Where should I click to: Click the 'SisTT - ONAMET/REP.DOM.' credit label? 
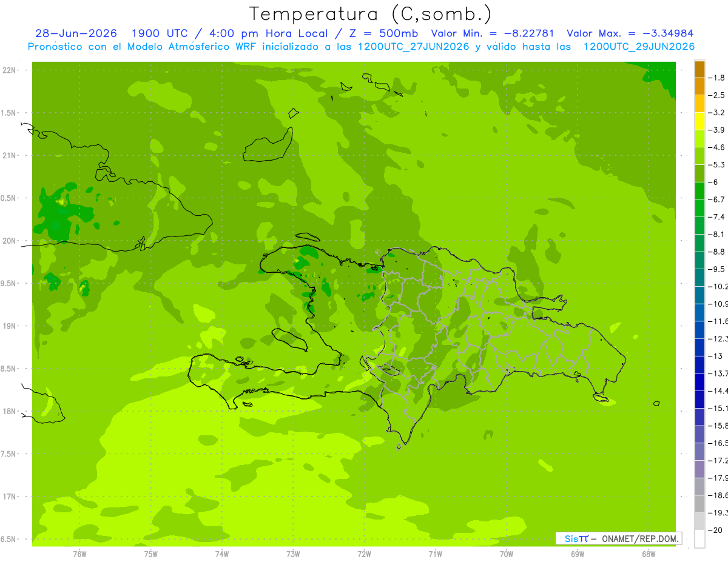[619, 538]
